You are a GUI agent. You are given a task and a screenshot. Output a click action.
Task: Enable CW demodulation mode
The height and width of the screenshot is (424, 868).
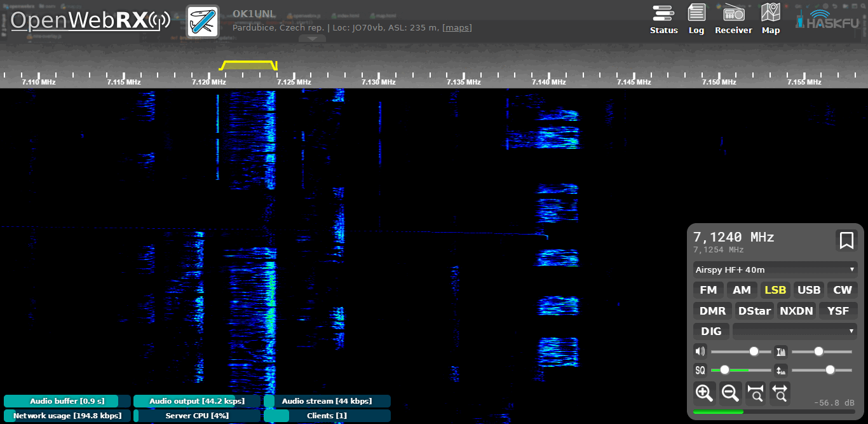[842, 291]
